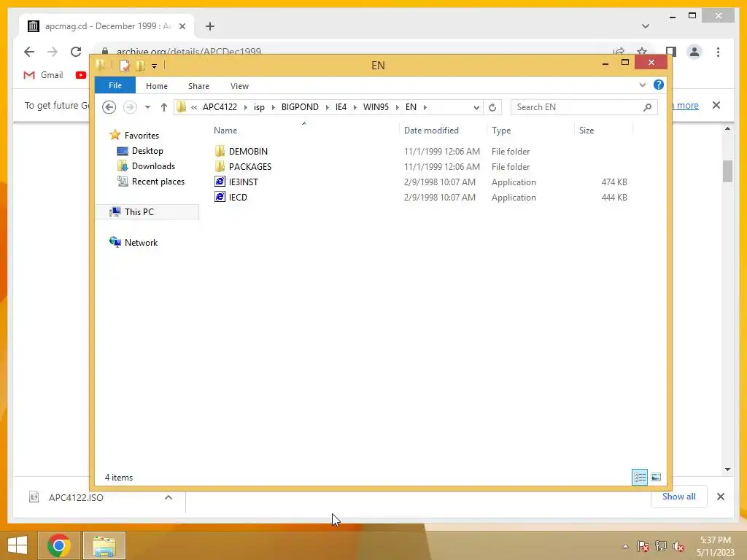
Task: Open Chrome from taskbar
Action: coord(58,545)
